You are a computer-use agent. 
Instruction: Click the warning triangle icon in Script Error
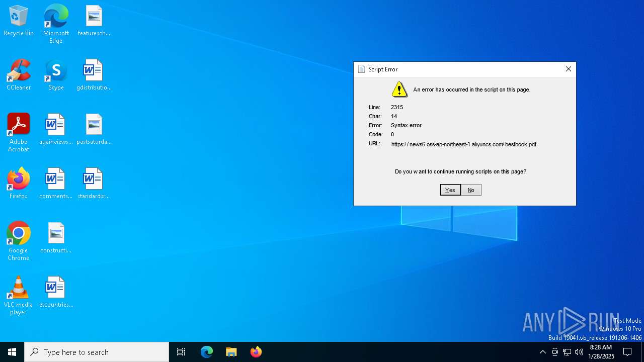[399, 89]
